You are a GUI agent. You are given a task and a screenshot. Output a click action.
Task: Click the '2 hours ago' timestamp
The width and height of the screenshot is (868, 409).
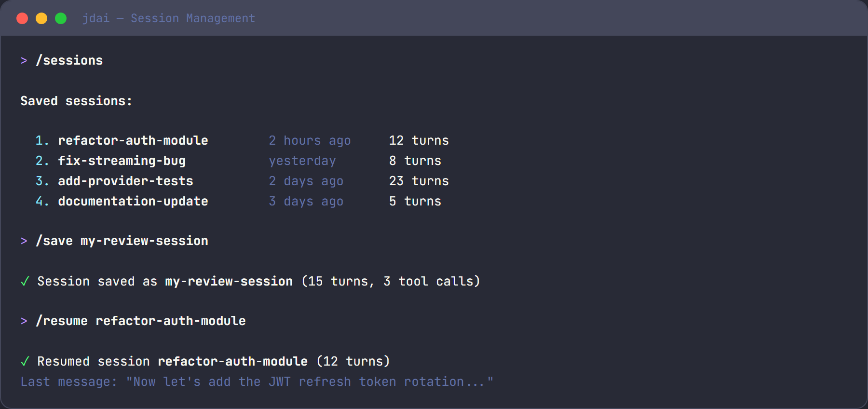(310, 140)
